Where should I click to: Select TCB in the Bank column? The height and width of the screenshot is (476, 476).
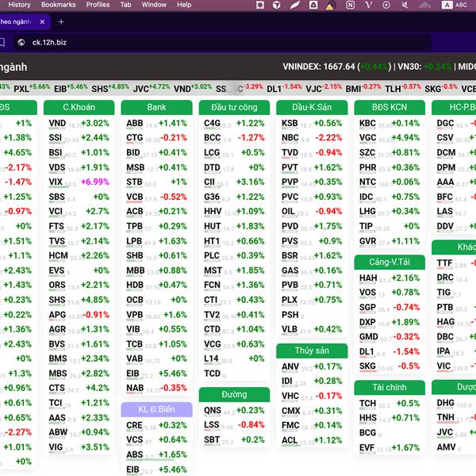156,344
